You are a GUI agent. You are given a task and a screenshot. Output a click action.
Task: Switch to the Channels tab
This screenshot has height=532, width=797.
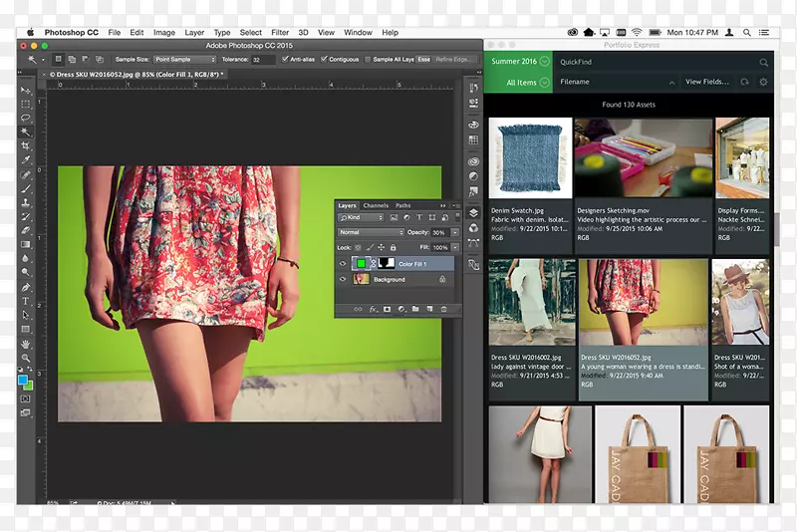[376, 205]
